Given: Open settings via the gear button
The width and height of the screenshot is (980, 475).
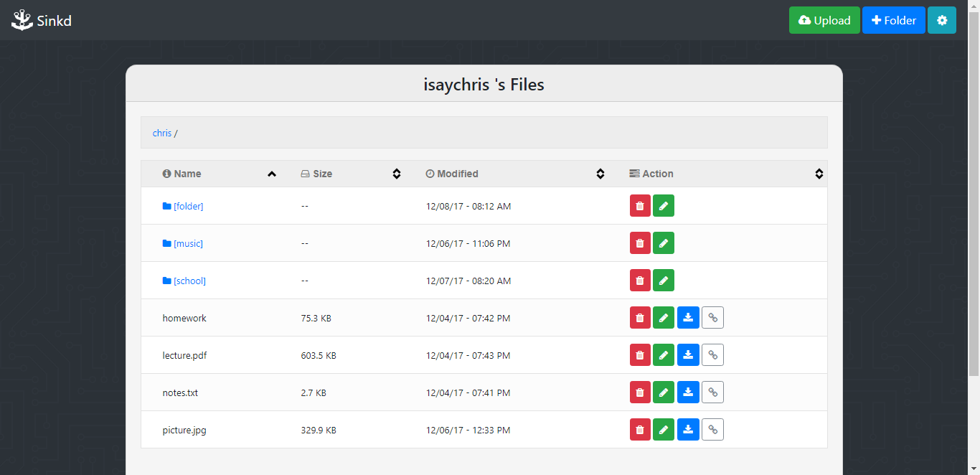Looking at the screenshot, I should point(942,20).
